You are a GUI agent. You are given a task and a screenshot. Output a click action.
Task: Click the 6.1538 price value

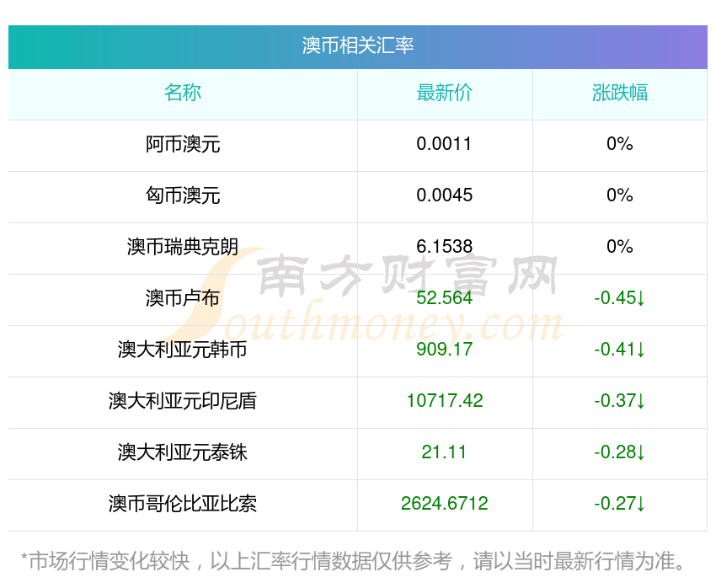pyautogui.click(x=444, y=247)
